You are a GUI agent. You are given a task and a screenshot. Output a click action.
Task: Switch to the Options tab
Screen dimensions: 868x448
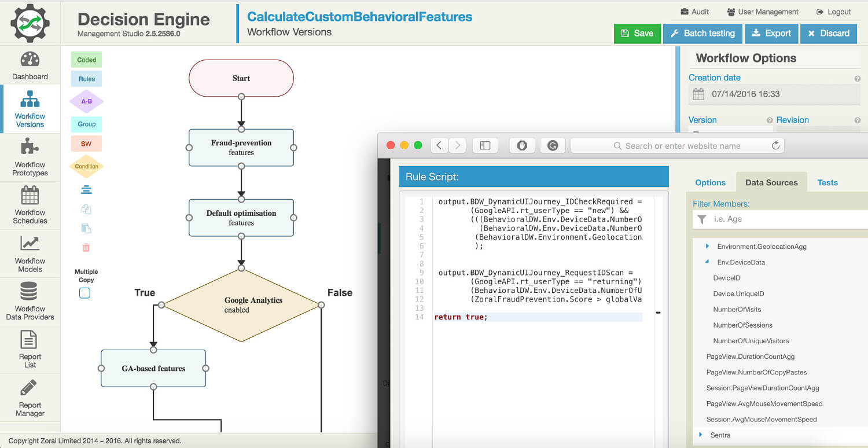pyautogui.click(x=710, y=182)
